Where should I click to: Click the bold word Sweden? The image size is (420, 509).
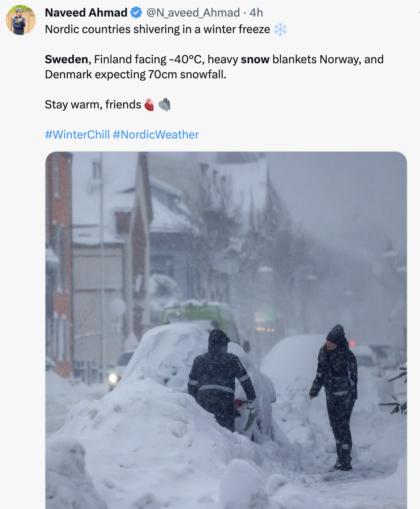click(67, 59)
